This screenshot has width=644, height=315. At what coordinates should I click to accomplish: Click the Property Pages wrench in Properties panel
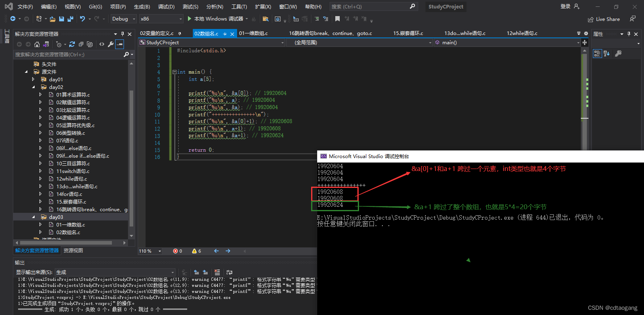[x=619, y=54]
